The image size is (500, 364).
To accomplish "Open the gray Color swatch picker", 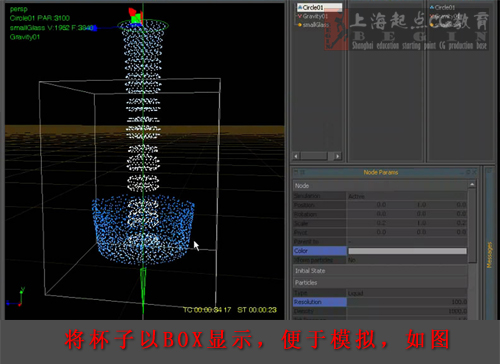I will pos(407,251).
